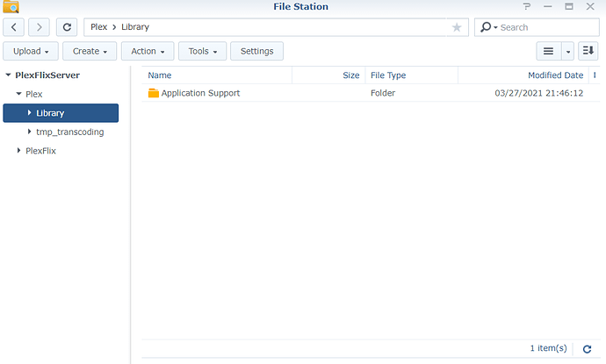The image size is (606, 364).
Task: Expand Library folder tree arrow
Action: [29, 112]
